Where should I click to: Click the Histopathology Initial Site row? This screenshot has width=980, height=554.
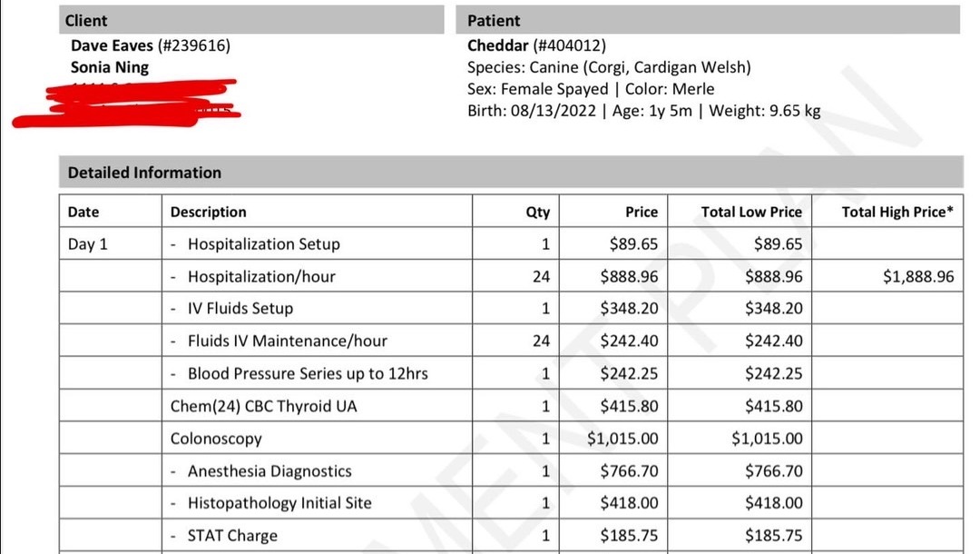click(279, 502)
